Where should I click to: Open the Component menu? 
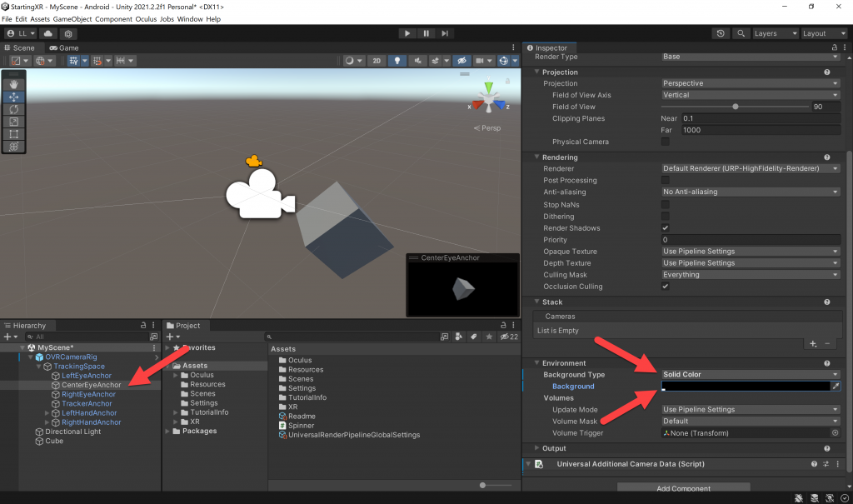[x=113, y=19]
